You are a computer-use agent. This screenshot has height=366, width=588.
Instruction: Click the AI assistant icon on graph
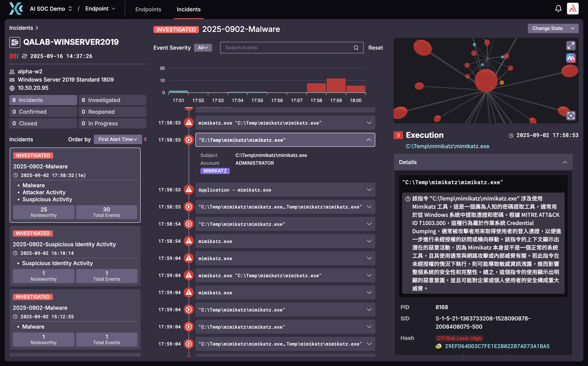(x=570, y=58)
